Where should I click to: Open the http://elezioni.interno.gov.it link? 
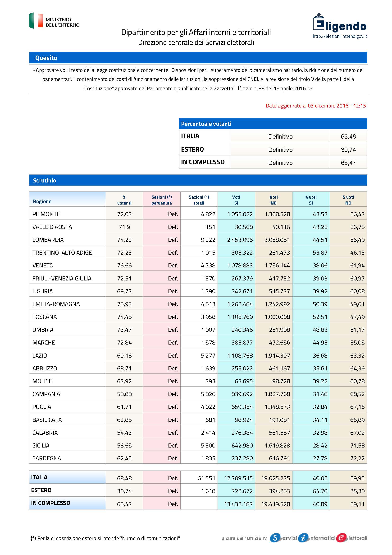tap(340, 36)
